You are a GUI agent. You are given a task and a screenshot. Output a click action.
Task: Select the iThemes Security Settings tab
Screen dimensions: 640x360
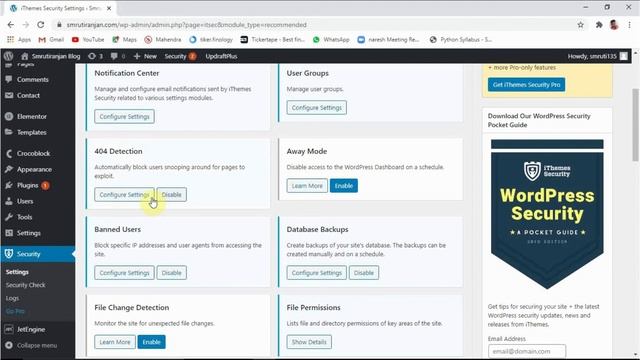(60, 8)
